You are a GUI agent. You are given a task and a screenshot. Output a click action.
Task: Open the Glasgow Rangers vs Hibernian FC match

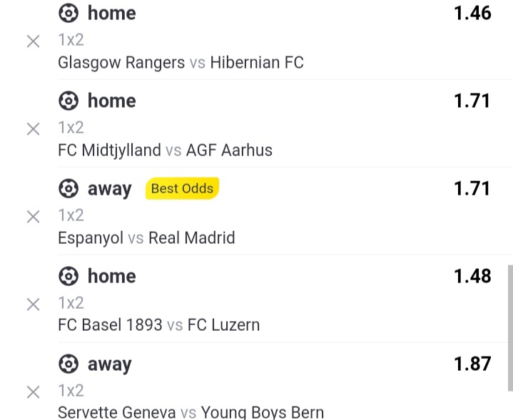[181, 63]
